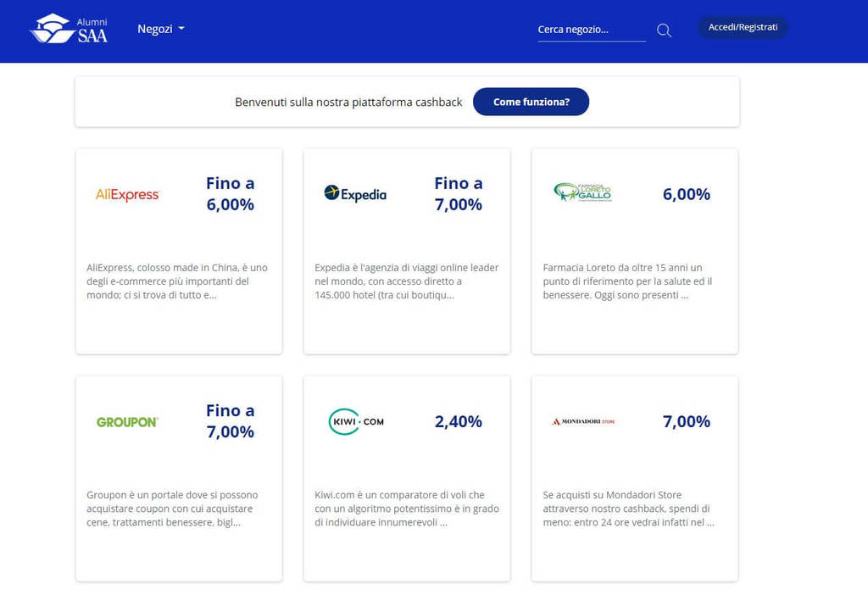Screen dimensions: 868x595
Task: Open the Negozi dropdown menu
Action: click(160, 29)
